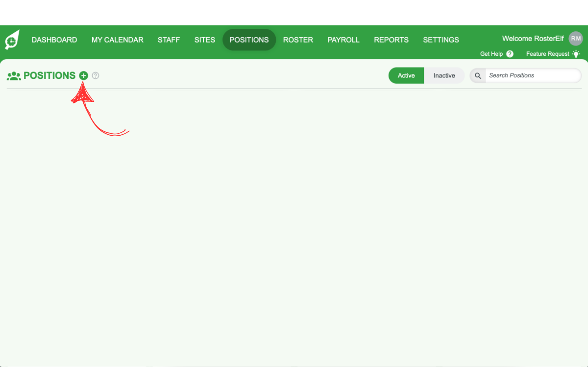Screen dimensions: 588x392
Task: Click the magnifying glass search icon
Action: click(x=477, y=75)
